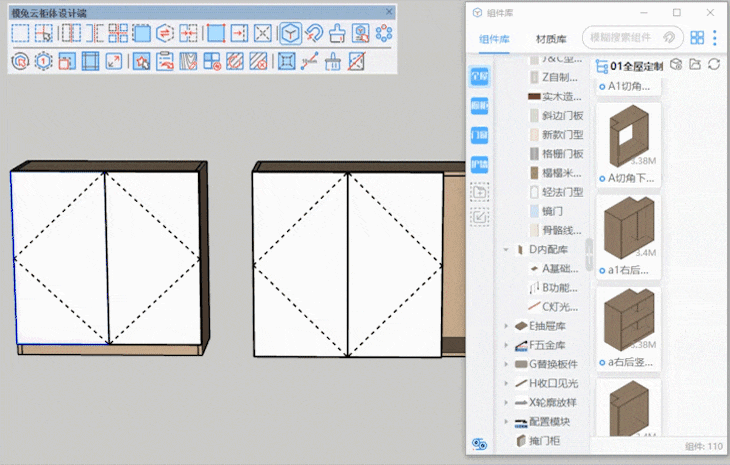
Task: Switch to the 组件库 tab
Action: pos(495,39)
